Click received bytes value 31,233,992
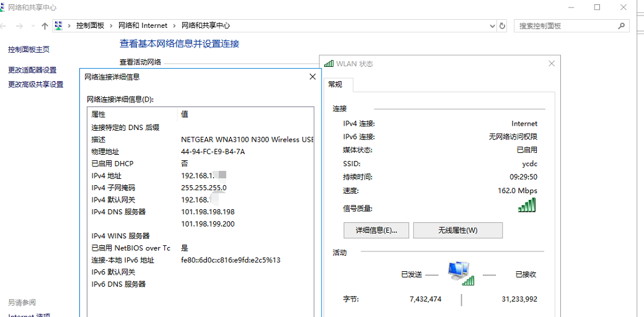Viewport: 644px width, 317px height. coord(519,299)
